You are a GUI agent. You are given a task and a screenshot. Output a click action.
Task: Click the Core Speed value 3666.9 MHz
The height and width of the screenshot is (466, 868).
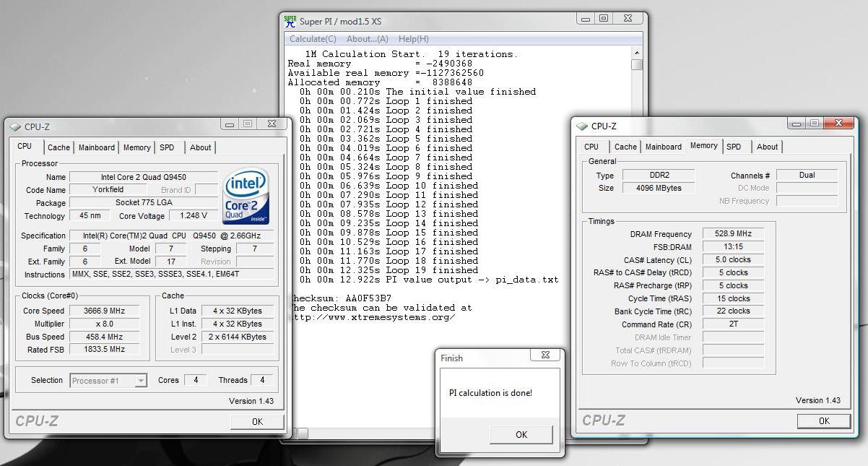tap(105, 311)
